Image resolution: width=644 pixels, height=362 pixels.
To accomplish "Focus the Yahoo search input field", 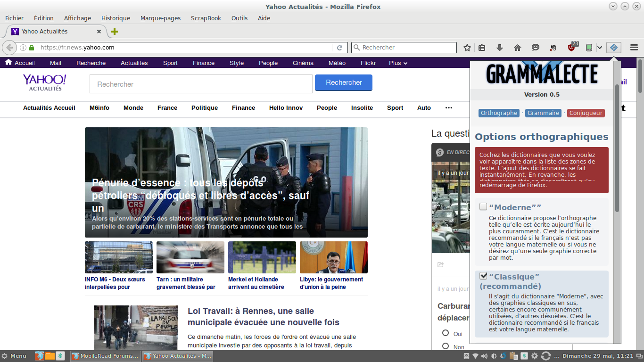I will [x=201, y=84].
